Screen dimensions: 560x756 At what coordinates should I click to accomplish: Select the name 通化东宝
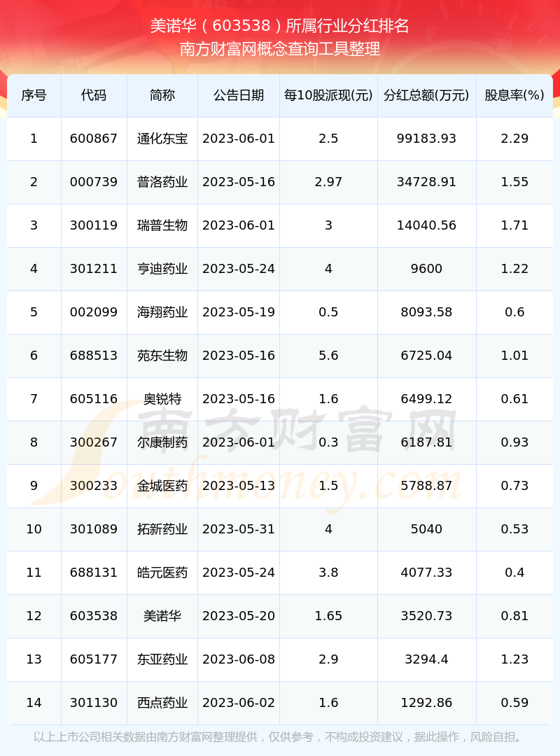pyautogui.click(x=162, y=139)
